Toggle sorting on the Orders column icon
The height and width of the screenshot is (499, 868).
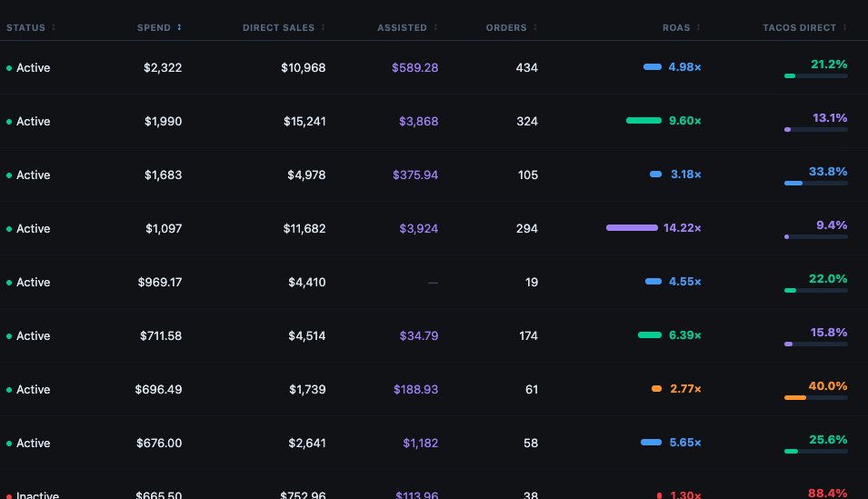[535, 27]
